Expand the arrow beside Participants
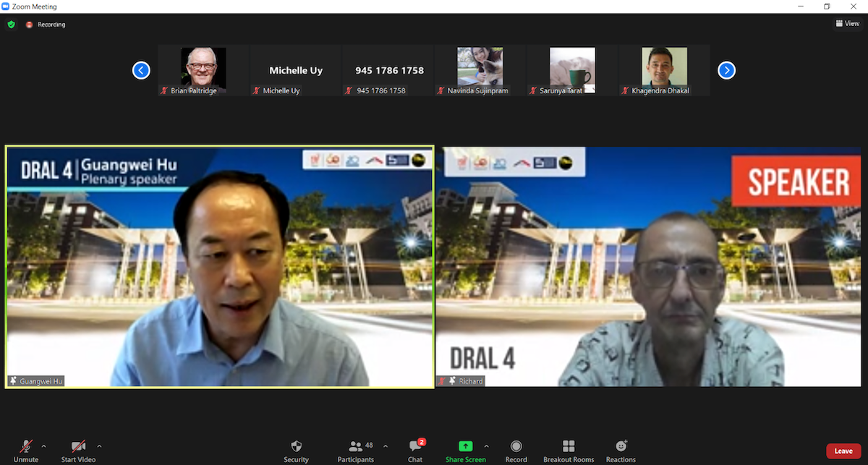 click(x=385, y=445)
